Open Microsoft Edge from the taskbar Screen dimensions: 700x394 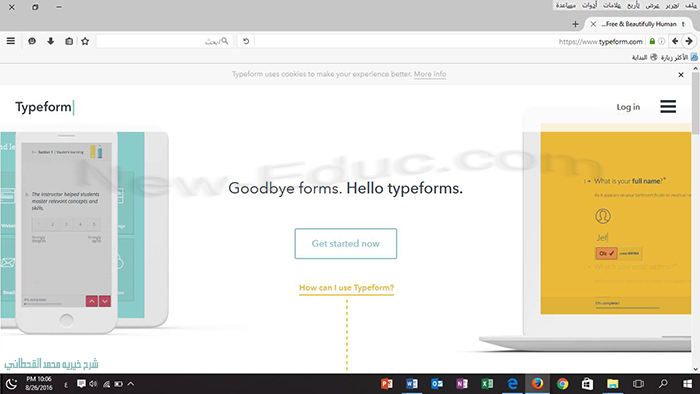(x=512, y=384)
